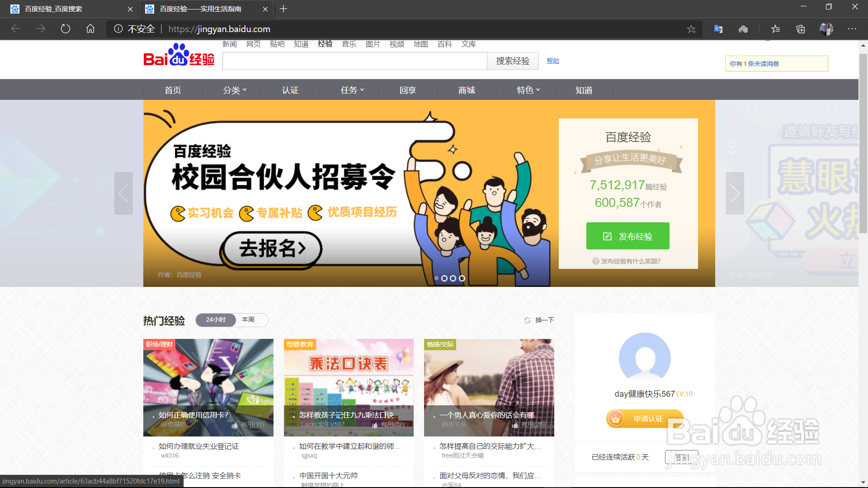The width and height of the screenshot is (868, 488).
Task: Switch hot experiences to 本周
Action: tap(248, 320)
